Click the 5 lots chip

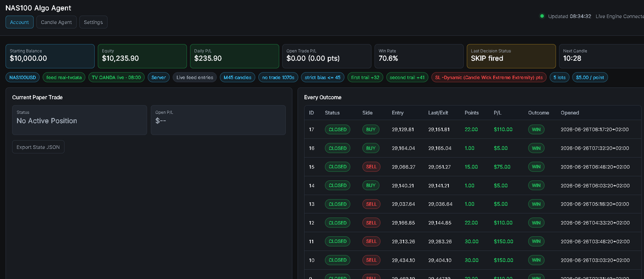[559, 77]
